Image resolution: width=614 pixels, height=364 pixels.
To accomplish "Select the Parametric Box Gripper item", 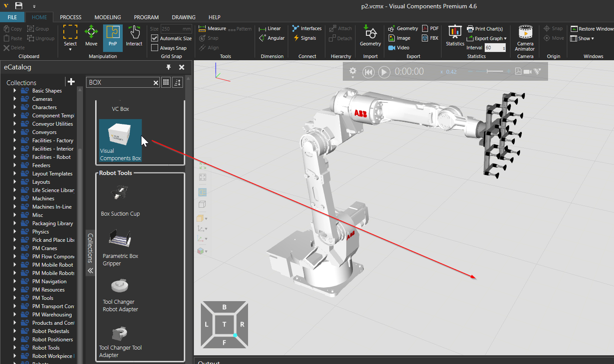I will (121, 247).
